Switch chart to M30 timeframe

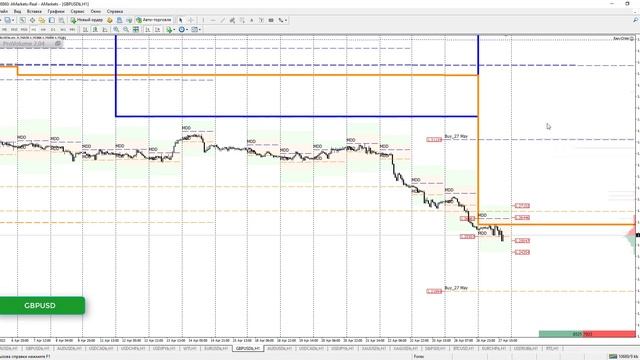tap(24, 29)
